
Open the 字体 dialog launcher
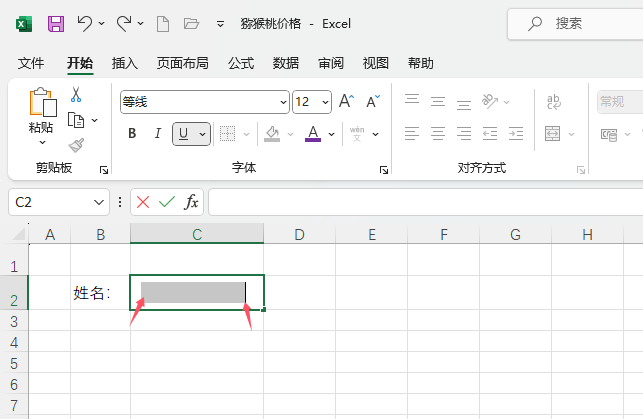(384, 170)
